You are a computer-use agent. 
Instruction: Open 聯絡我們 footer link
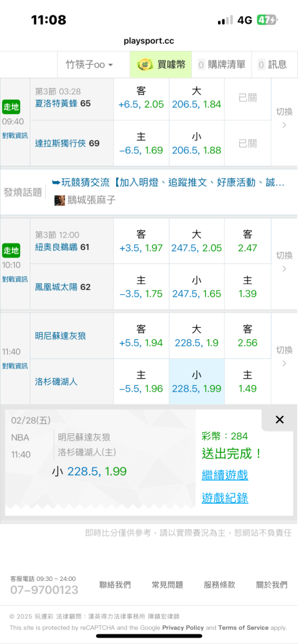115,585
